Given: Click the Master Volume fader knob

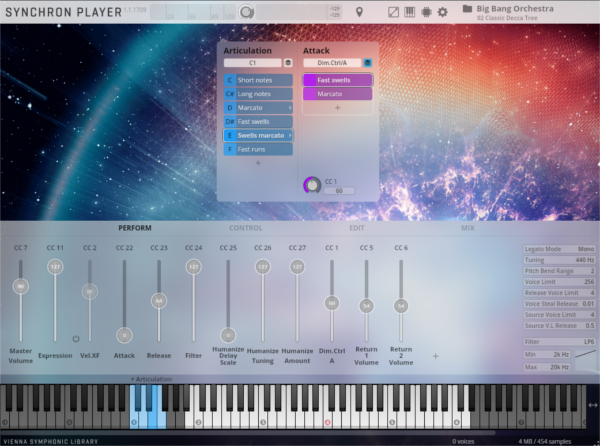Looking at the screenshot, I should tap(21, 286).
